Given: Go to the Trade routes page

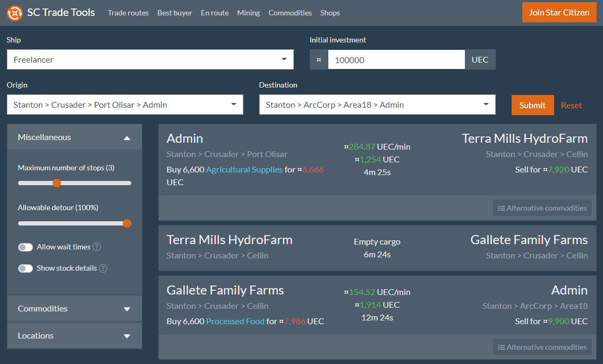Looking at the screenshot, I should pos(128,13).
